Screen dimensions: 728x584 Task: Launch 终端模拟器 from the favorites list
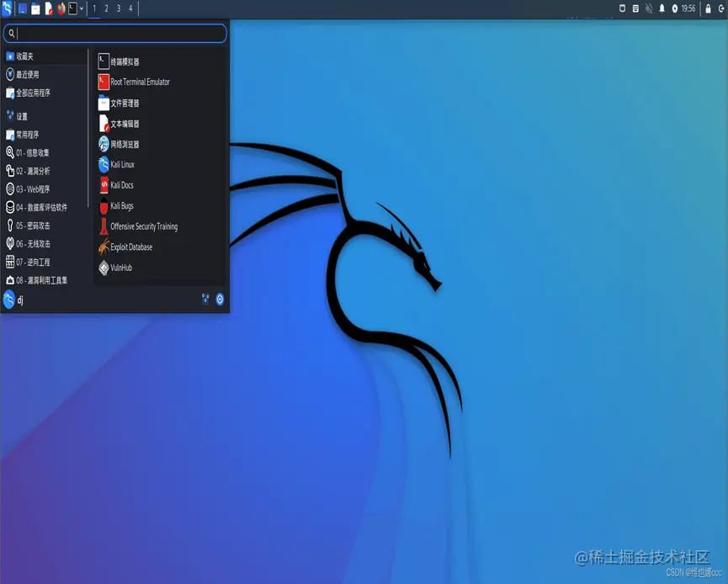(x=159, y=61)
